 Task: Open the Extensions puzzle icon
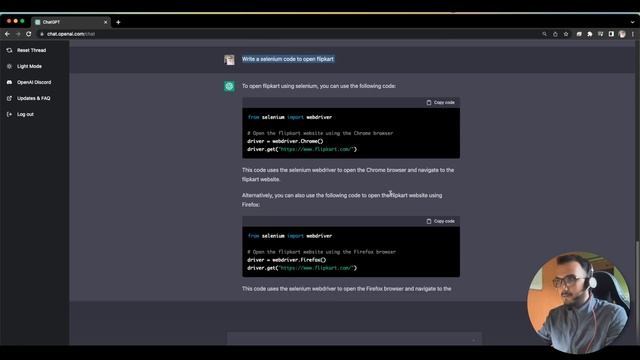click(x=589, y=34)
